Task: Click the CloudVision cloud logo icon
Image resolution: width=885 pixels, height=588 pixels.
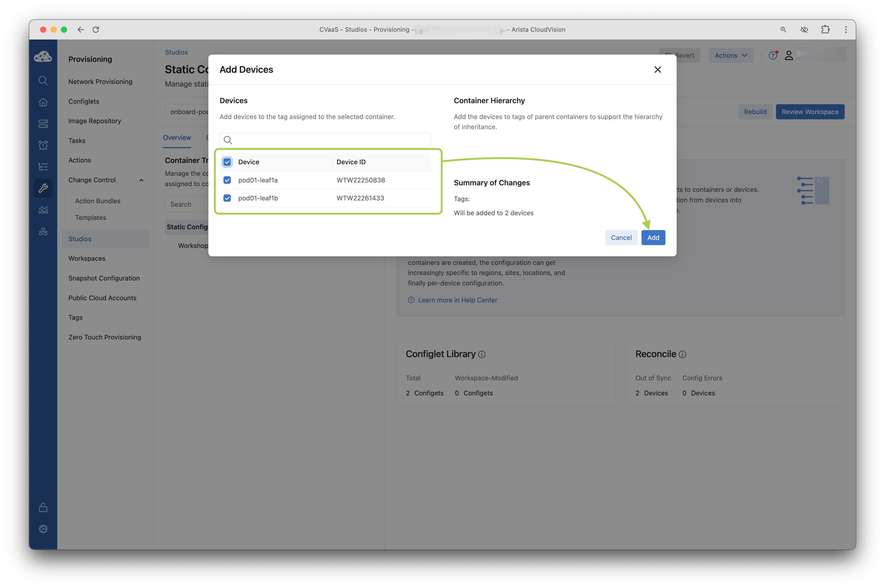Action: click(43, 57)
